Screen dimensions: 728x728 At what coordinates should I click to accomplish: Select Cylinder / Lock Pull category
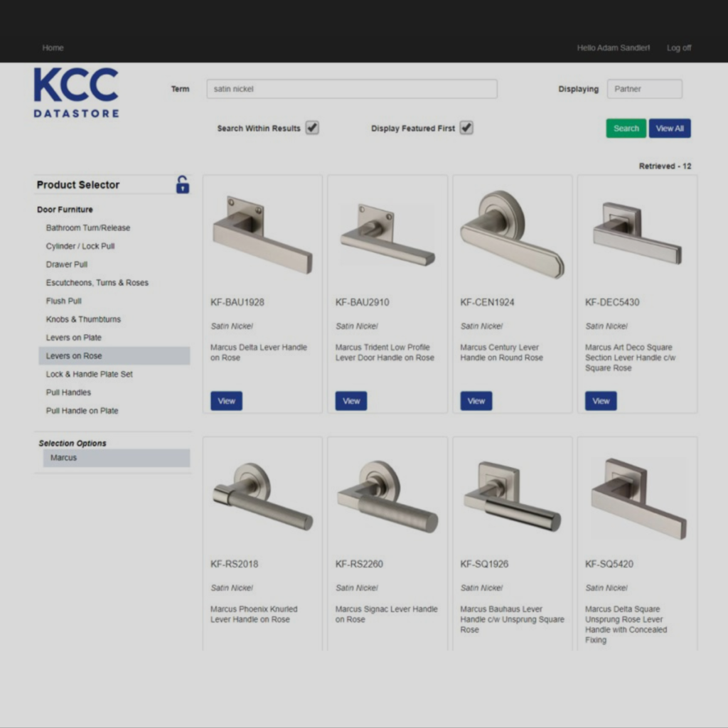(x=80, y=246)
